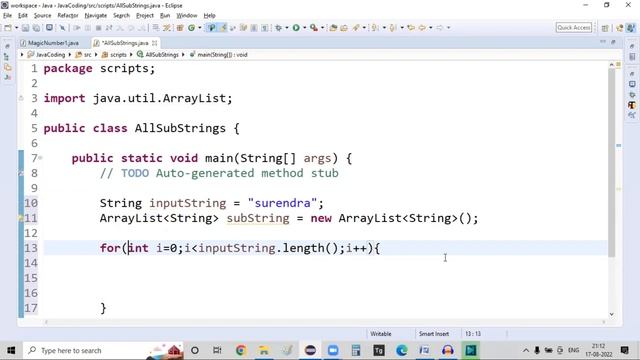Open the Edit menu
This screenshot has height=360, width=640.
23,16
